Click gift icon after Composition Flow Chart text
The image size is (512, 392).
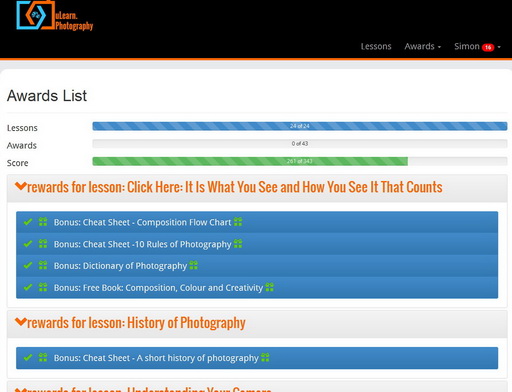coord(238,222)
